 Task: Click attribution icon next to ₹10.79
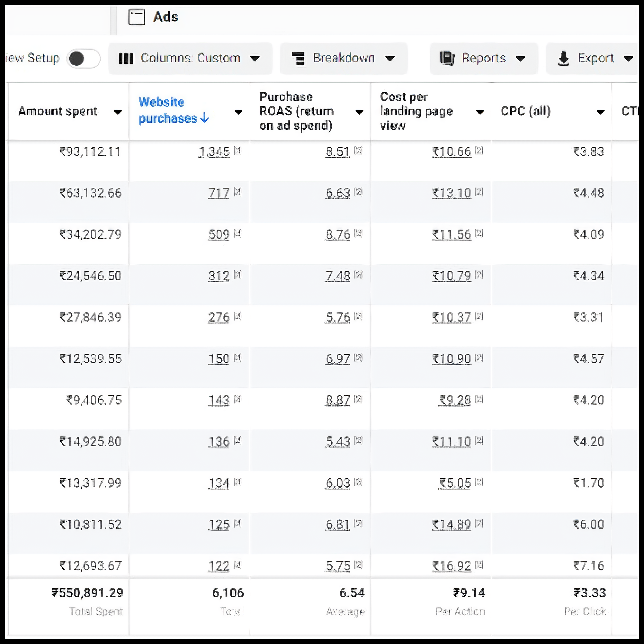479,275
